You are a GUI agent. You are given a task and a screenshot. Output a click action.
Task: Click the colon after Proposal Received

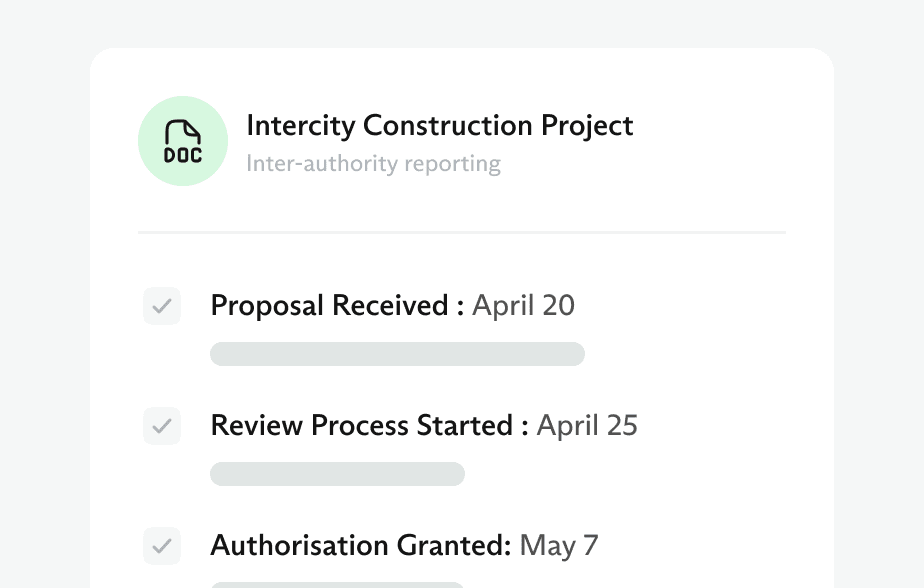coord(460,308)
